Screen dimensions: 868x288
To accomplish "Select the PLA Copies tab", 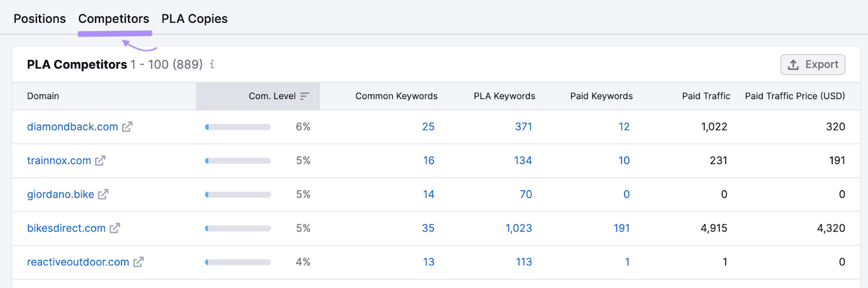I will click(x=194, y=18).
